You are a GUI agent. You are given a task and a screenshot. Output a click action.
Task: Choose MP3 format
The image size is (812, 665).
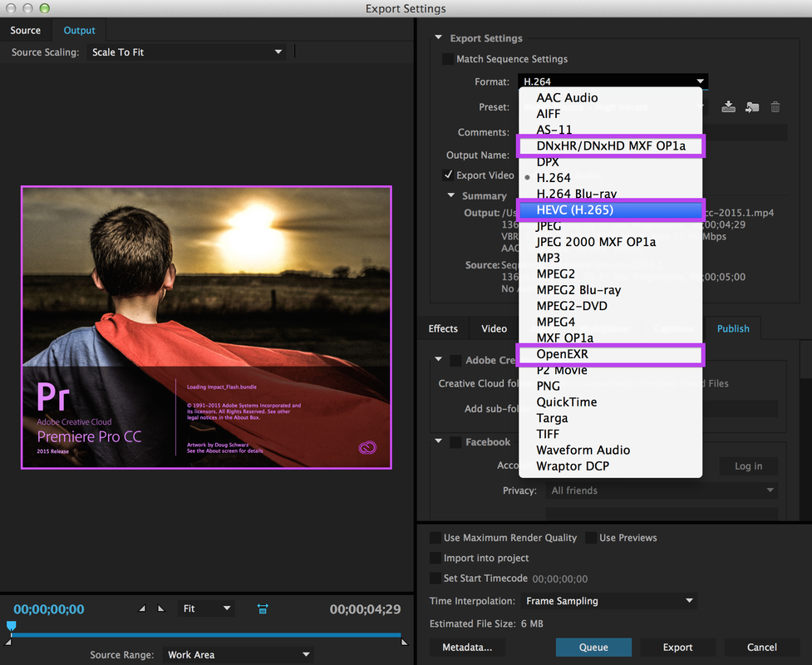[x=611, y=258]
